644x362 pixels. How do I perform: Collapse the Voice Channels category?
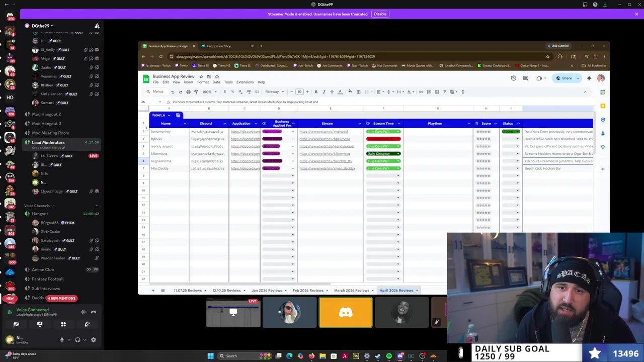[x=38, y=206]
